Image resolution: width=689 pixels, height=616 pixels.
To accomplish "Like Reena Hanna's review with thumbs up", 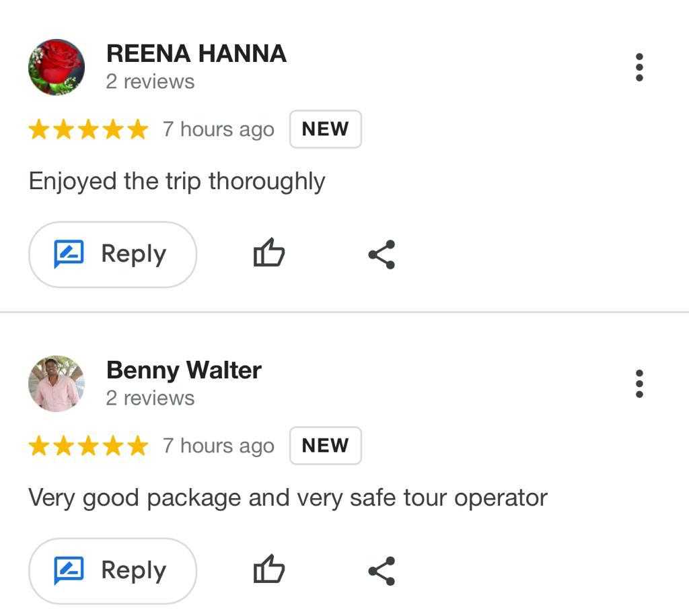I will tap(268, 254).
